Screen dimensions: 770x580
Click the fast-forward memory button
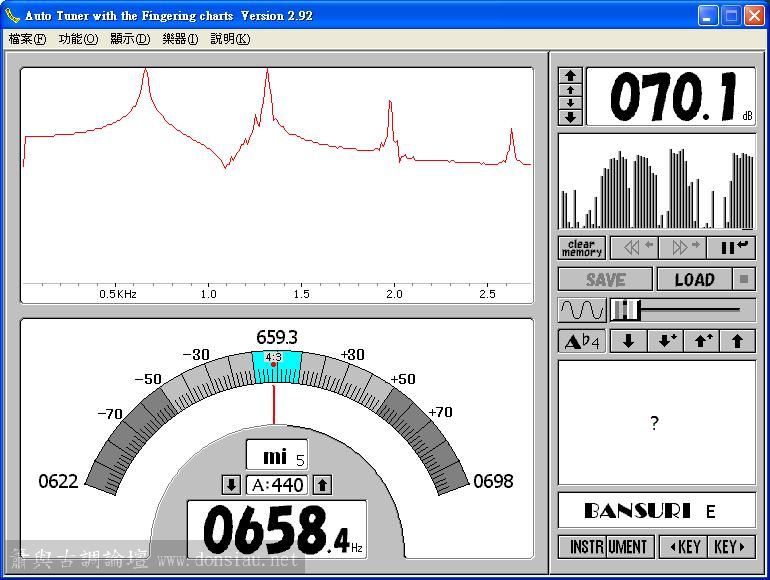pyautogui.click(x=684, y=247)
